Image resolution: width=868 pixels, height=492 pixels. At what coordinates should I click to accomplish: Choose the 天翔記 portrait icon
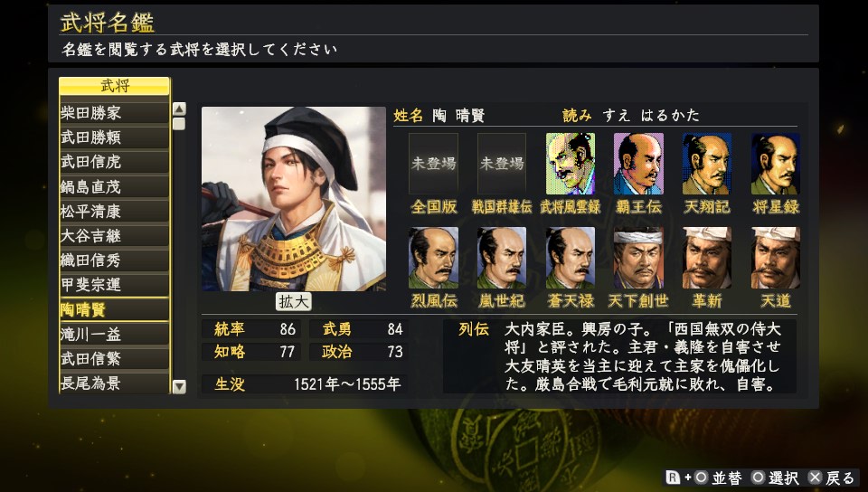(x=707, y=164)
